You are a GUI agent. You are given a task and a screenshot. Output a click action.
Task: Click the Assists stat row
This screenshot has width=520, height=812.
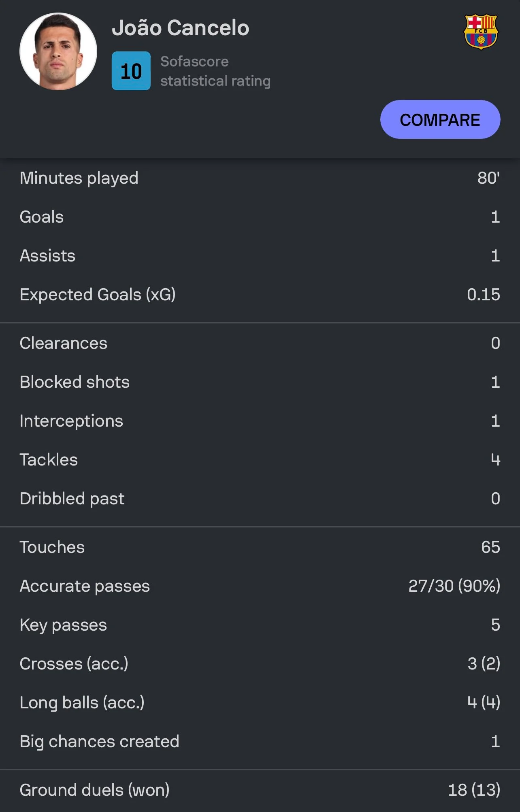[260, 256]
